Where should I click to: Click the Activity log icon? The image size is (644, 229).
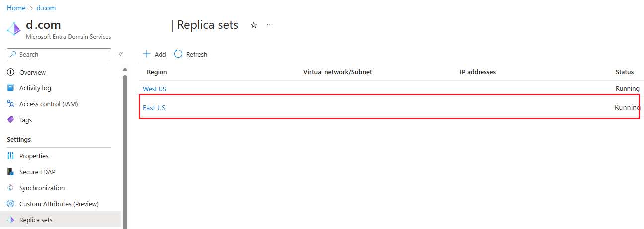pyautogui.click(x=11, y=88)
